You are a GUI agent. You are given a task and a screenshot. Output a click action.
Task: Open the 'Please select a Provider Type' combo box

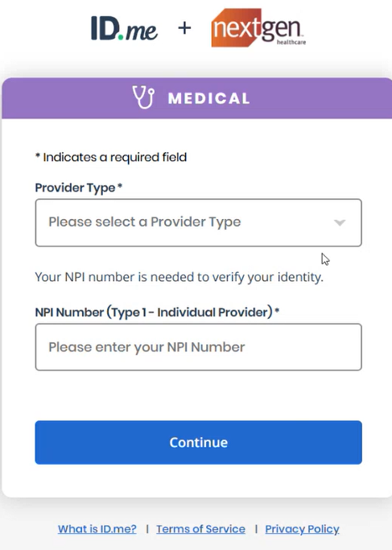[x=199, y=223]
